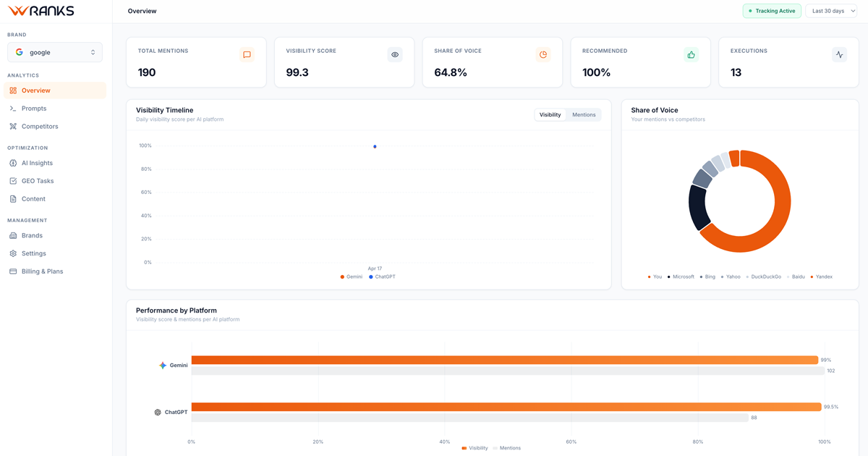The image size is (868, 456).
Task: Open the google brand switcher
Action: 54,51
